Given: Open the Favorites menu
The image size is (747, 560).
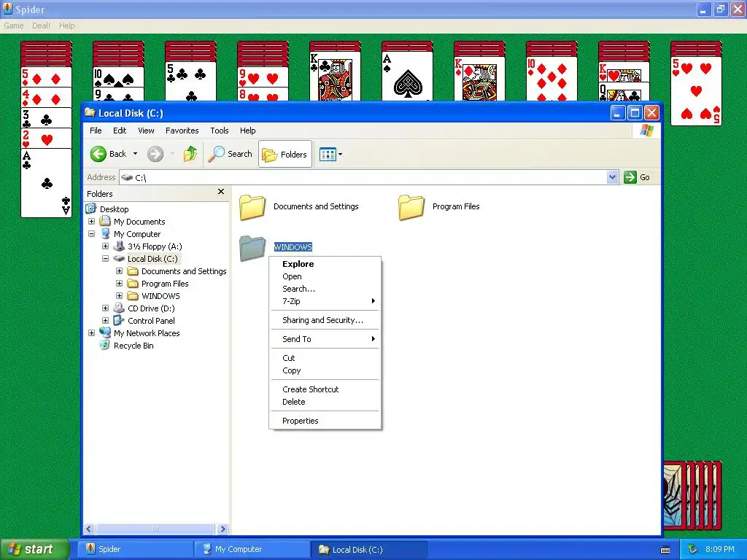Looking at the screenshot, I should (x=182, y=131).
